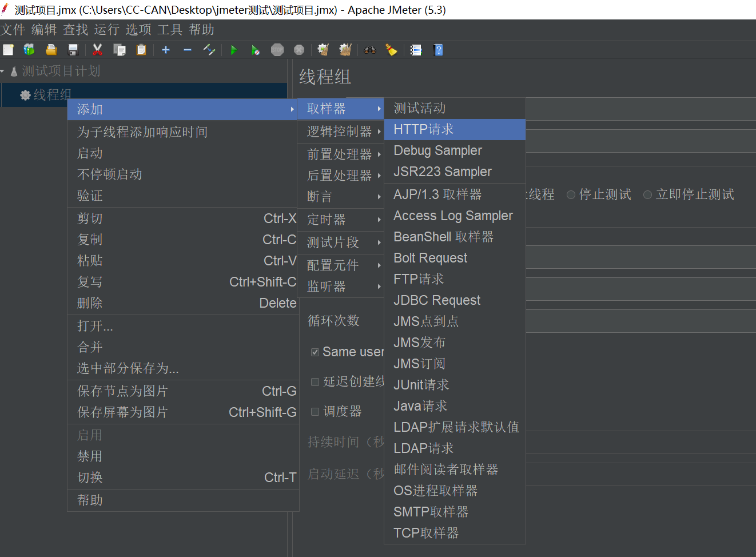Click Start no pauses icon
Screen dimensions: 756x557
255,50
